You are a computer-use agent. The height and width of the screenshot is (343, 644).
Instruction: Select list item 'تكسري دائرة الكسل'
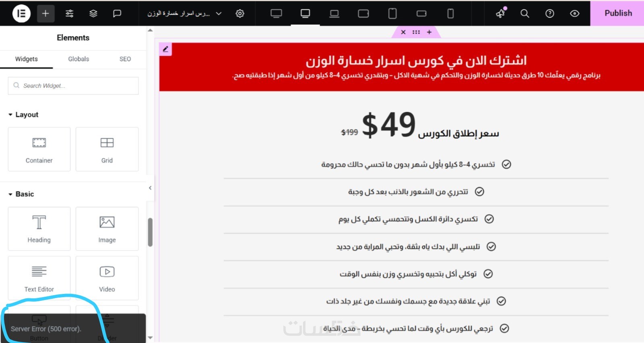pyautogui.click(x=408, y=219)
